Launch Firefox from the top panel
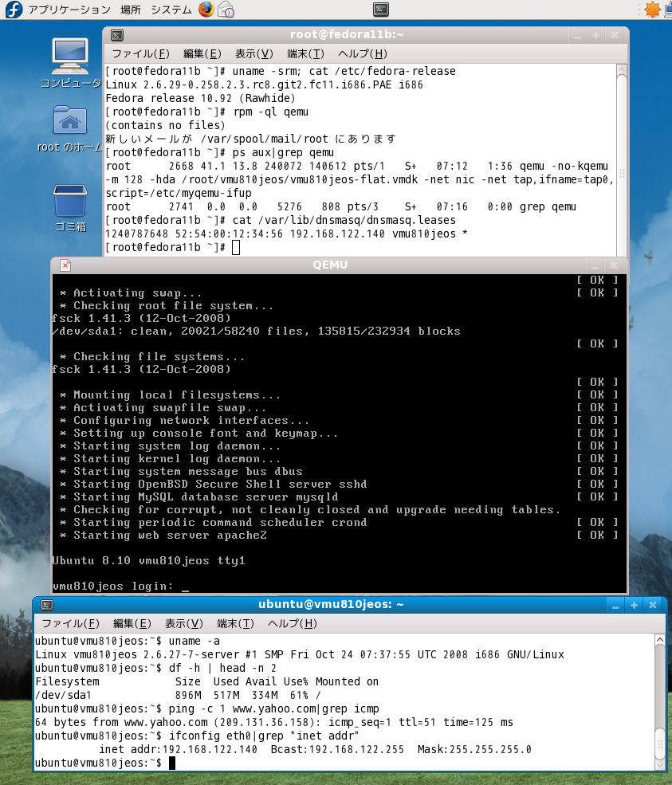 click(206, 9)
